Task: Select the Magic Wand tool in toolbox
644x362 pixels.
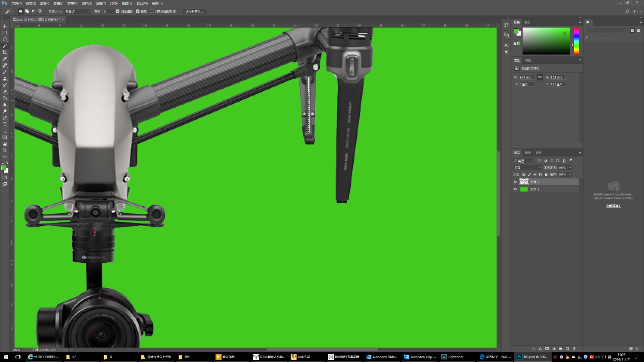Action: 5,46
